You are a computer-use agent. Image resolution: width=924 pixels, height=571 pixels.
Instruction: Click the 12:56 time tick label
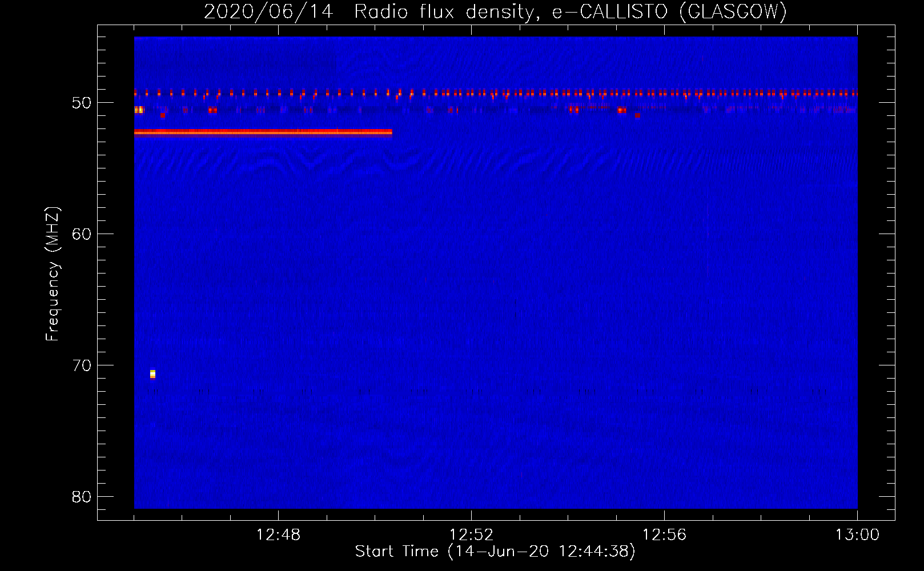[x=664, y=535]
